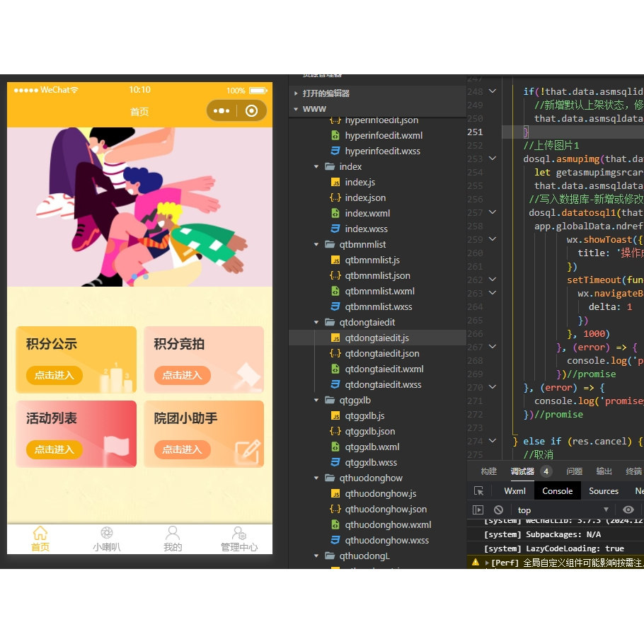Screen dimensions: 644x644
Task: Toggle the live expression eye icon
Action: (x=628, y=510)
